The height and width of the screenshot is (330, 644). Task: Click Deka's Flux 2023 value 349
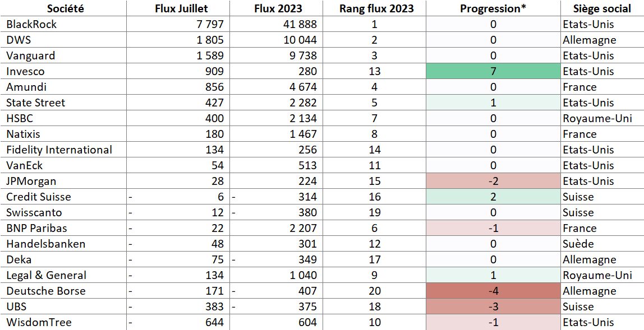coord(307,260)
